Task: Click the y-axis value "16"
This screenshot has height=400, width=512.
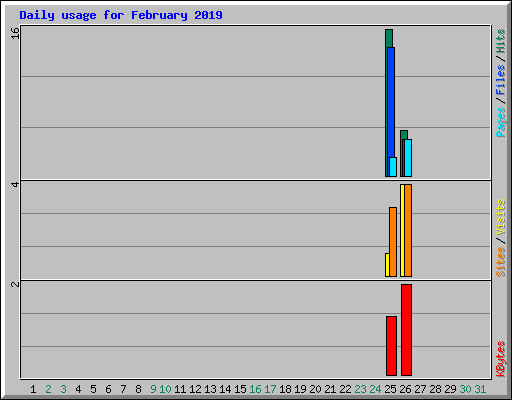Action: point(15,33)
